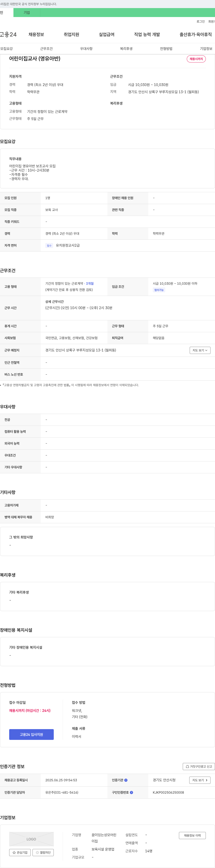Select 시급 10,030원 ~ 10,030원 이하 text
This screenshot has height=868, width=215.
tap(175, 283)
